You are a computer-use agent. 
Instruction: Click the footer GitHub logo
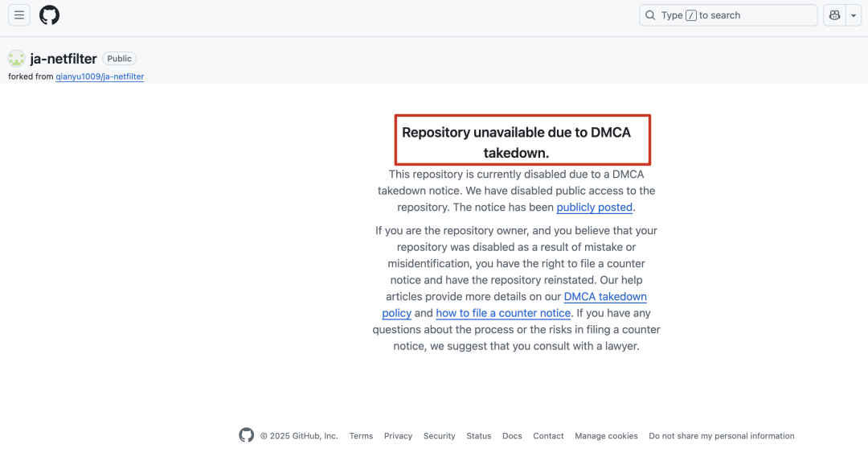click(247, 435)
